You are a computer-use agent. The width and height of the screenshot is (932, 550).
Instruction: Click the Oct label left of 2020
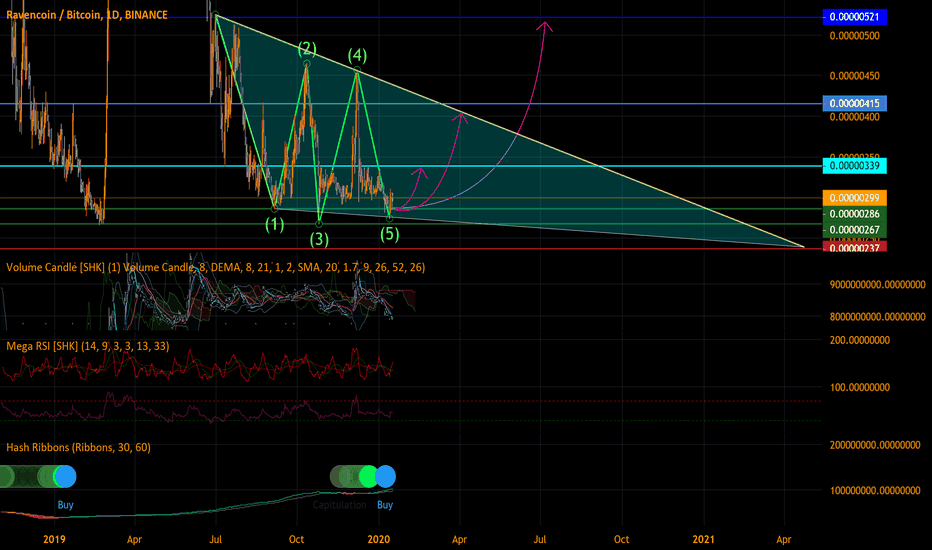(x=296, y=539)
